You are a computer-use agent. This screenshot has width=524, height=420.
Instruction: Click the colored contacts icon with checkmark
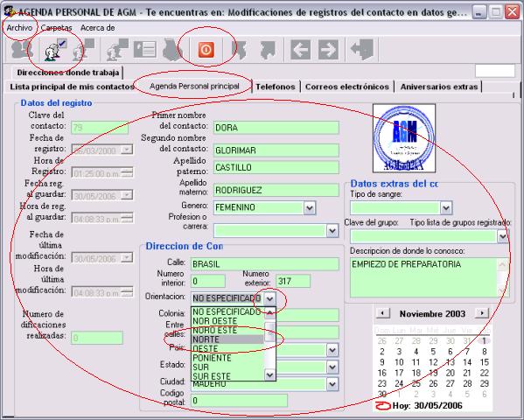(55, 50)
